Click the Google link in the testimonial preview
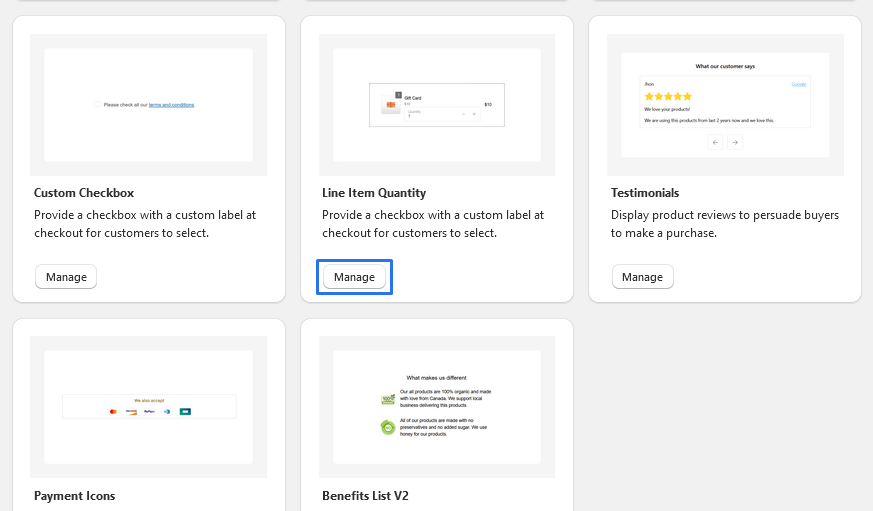Image resolution: width=873 pixels, height=511 pixels. (x=799, y=84)
